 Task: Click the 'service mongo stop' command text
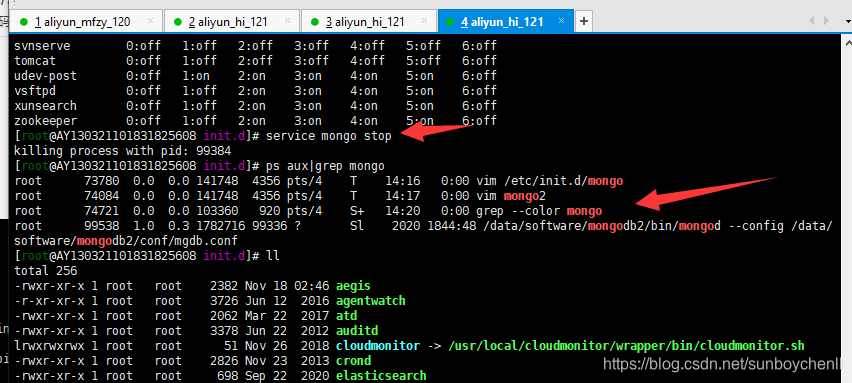click(329, 136)
